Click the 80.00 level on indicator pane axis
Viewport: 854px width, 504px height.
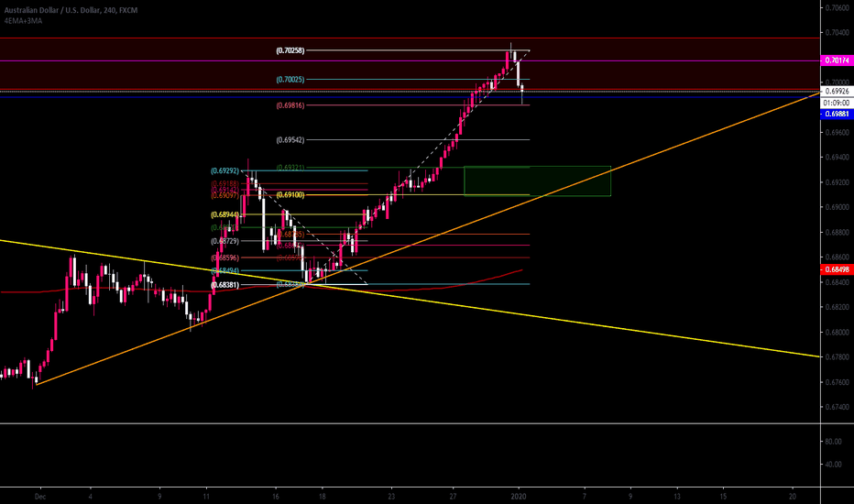pos(834,442)
